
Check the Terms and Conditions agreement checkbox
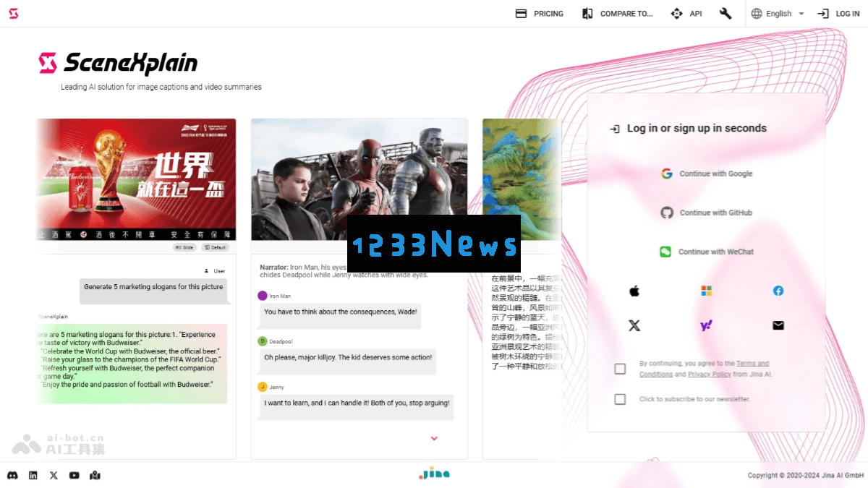(x=620, y=369)
